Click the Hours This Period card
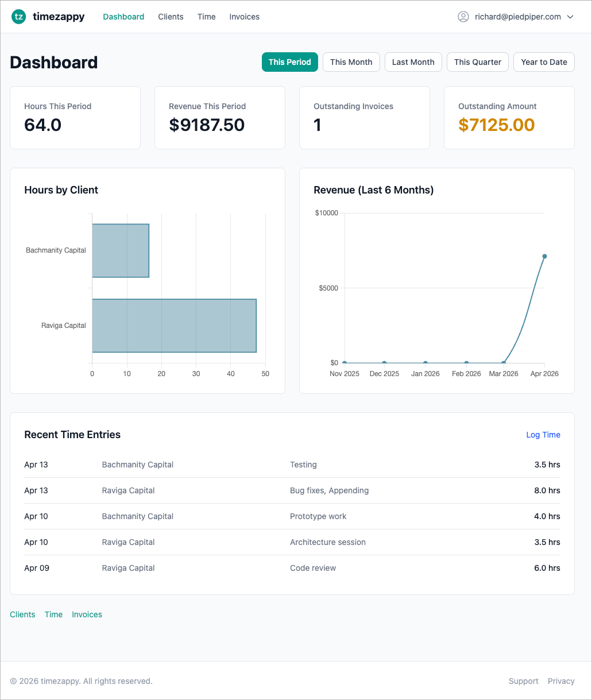 tap(75, 118)
